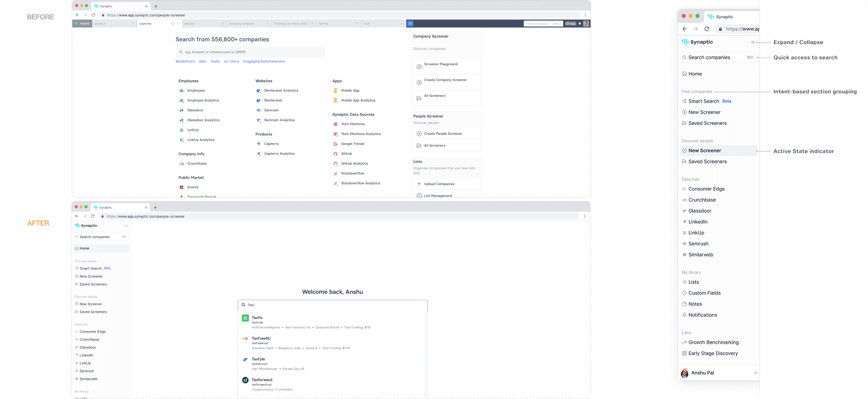Switch to Disney+ tab in BEFORE window
The width and height of the screenshot is (868, 399).
[x=113, y=24]
